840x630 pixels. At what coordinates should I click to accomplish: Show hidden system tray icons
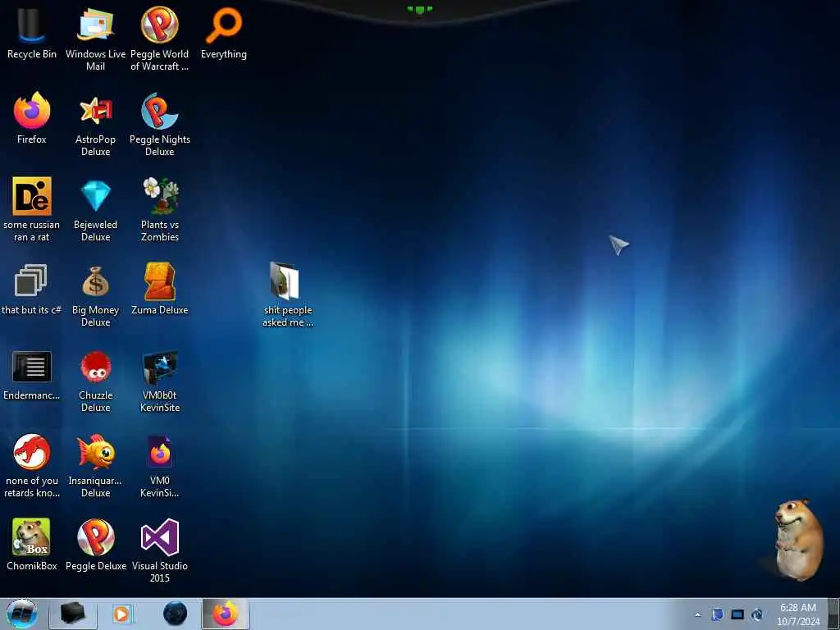[697, 615]
